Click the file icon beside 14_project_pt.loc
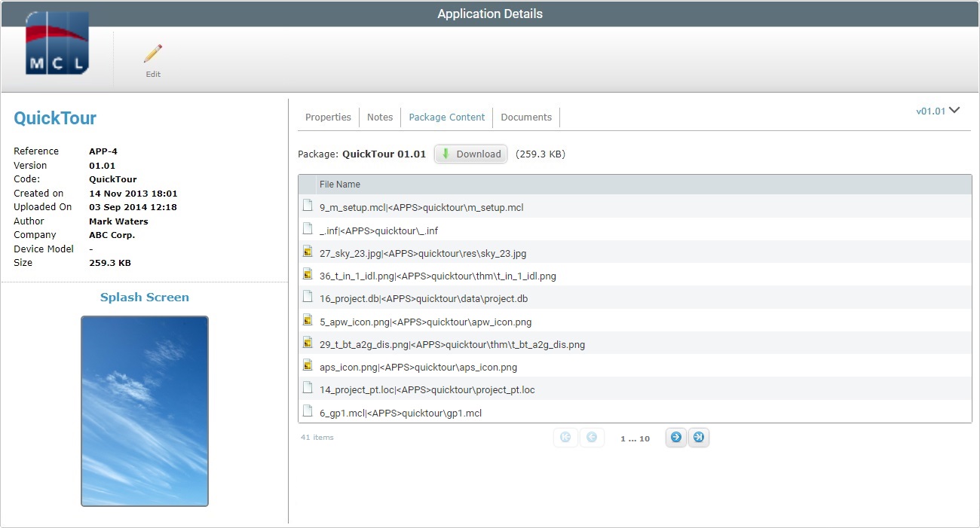The width and height of the screenshot is (980, 528). tap(307, 388)
